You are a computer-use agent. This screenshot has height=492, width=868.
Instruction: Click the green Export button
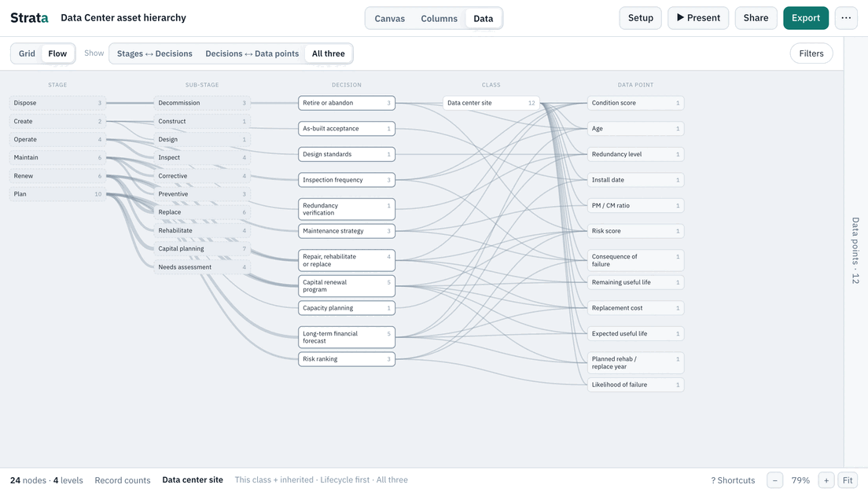point(805,18)
